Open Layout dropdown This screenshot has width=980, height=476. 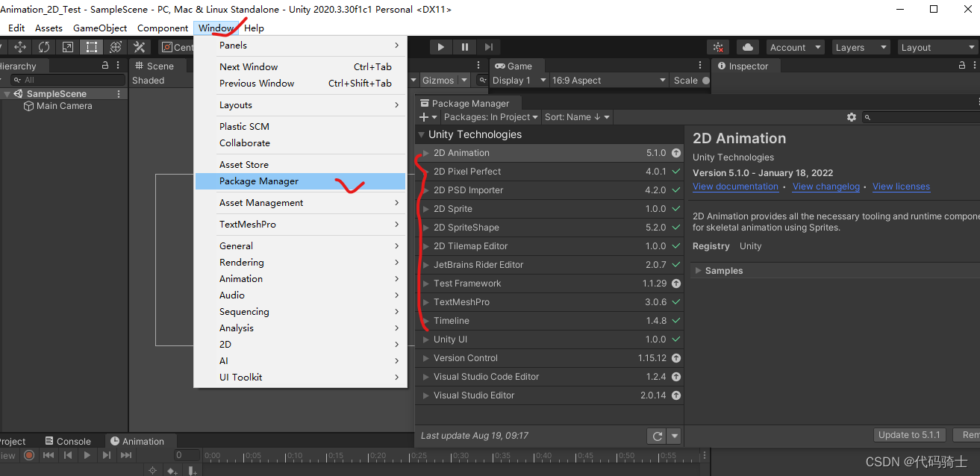[937, 47]
